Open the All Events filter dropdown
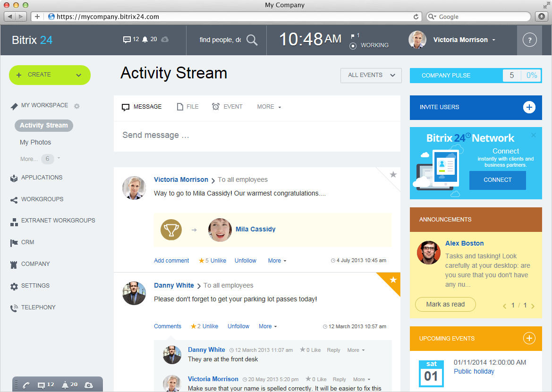This screenshot has width=552, height=392. (371, 76)
